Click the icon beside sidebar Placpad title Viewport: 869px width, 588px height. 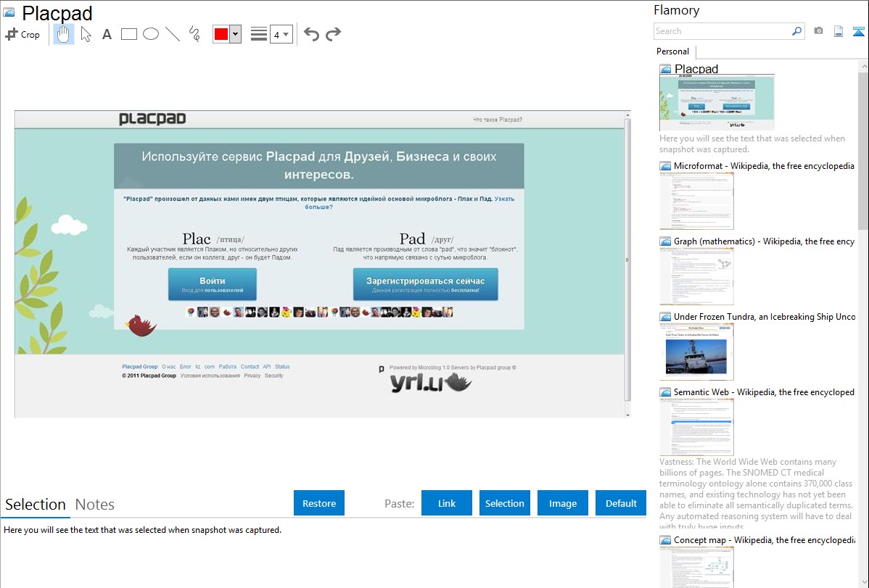point(665,70)
